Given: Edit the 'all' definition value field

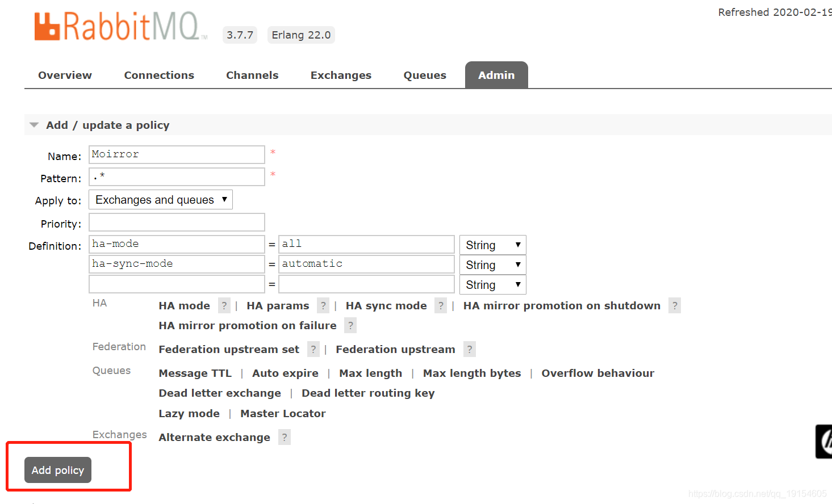Looking at the screenshot, I should [x=366, y=245].
